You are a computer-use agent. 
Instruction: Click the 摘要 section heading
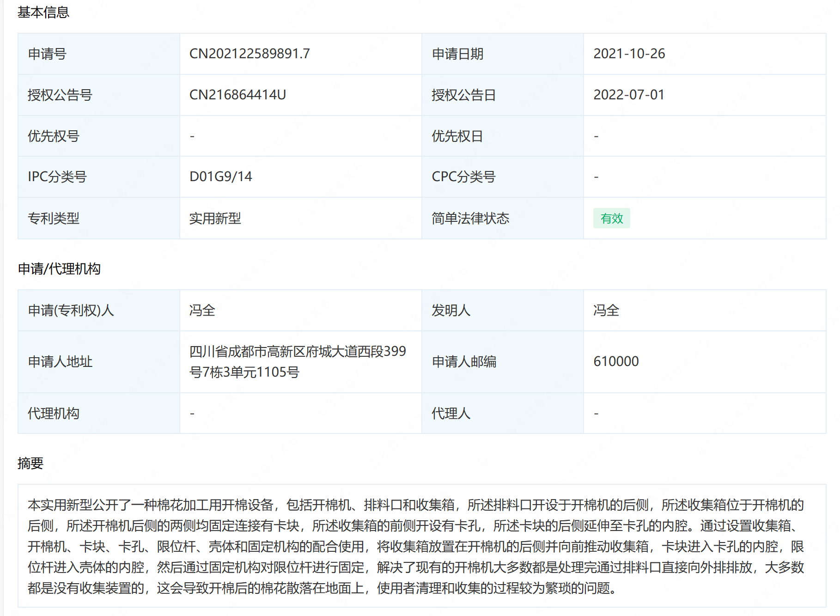coord(30,463)
